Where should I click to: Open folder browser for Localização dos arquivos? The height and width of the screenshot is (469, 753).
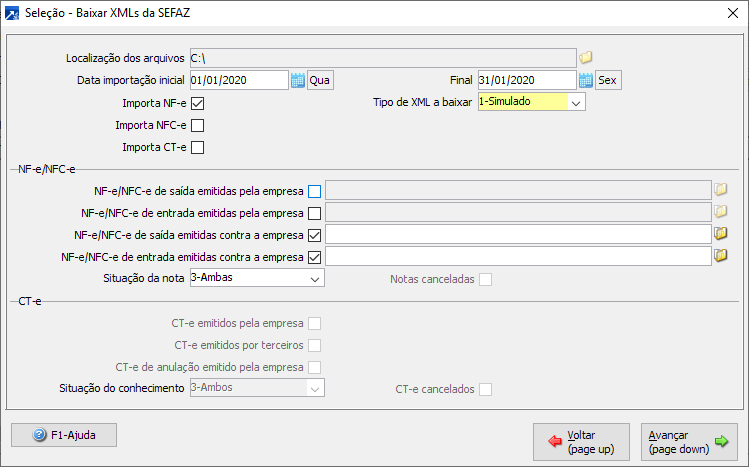coord(587,57)
